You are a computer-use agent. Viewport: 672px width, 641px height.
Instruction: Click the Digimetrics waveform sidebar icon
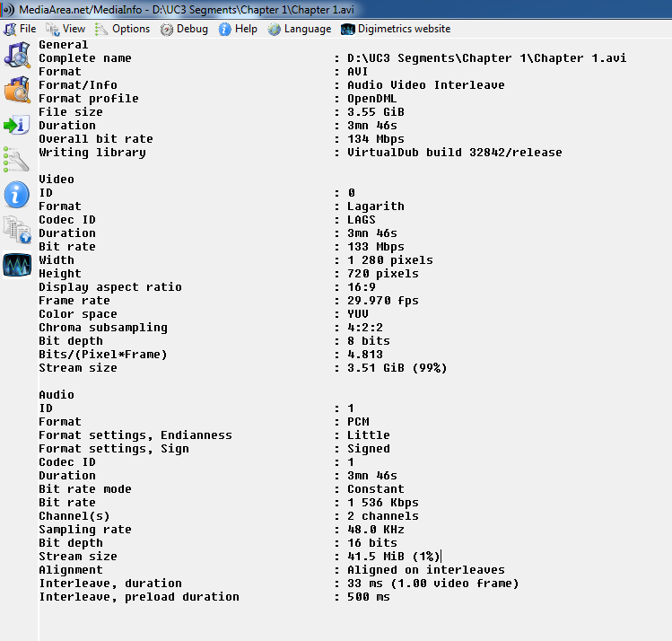[17, 265]
